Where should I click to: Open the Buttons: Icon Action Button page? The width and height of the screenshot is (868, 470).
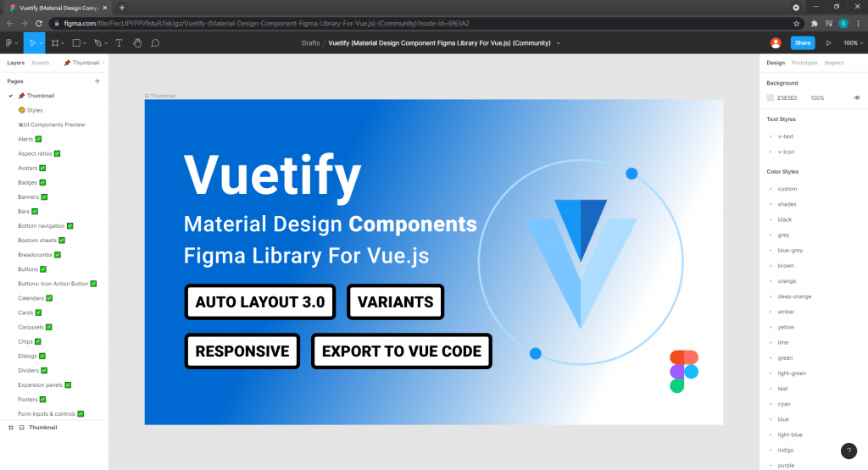click(57, 284)
